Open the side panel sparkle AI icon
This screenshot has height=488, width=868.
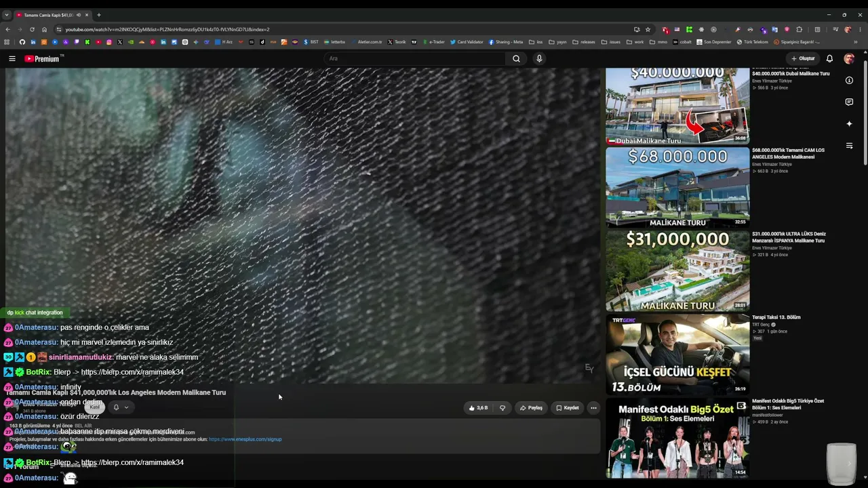849,124
